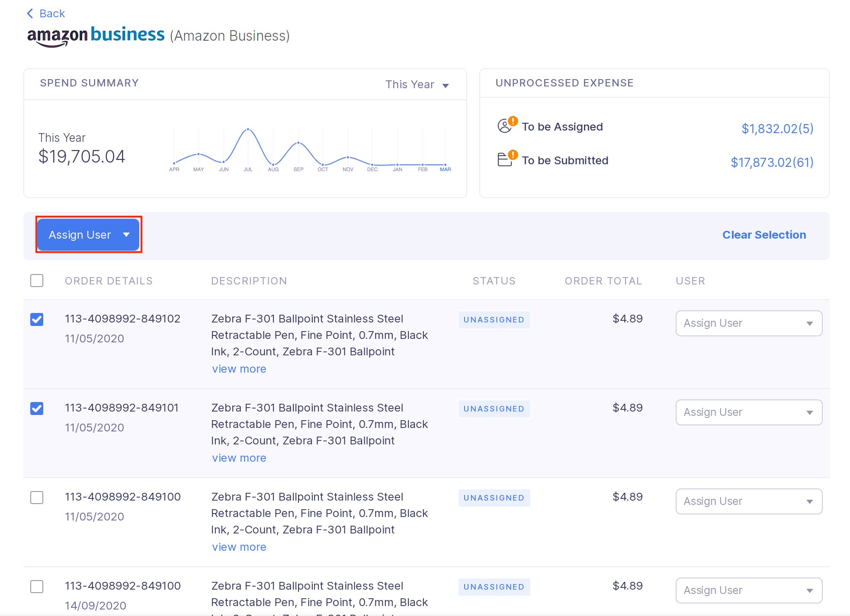
Task: Click the To be Assigned user icon
Action: (505, 126)
